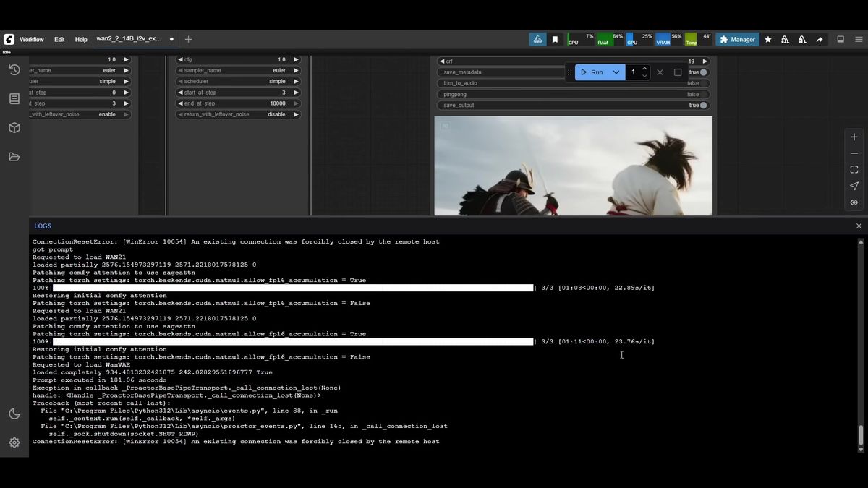Image resolution: width=868 pixels, height=488 pixels.
Task: Toggle dark theme moon icon
Action: point(14,414)
